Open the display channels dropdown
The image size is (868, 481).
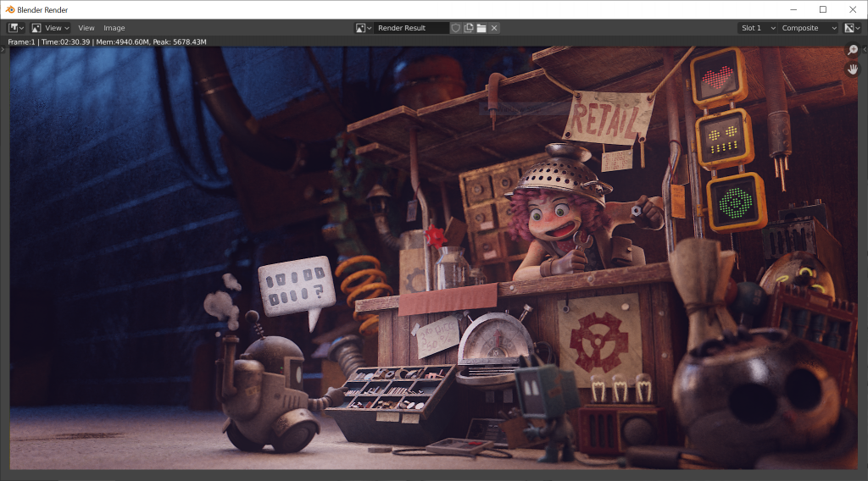(x=852, y=28)
